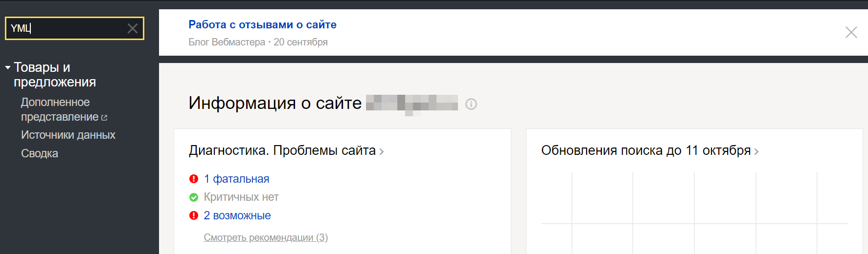The height and width of the screenshot is (254, 868).
Task: Open the site information info icon
Action: (471, 104)
